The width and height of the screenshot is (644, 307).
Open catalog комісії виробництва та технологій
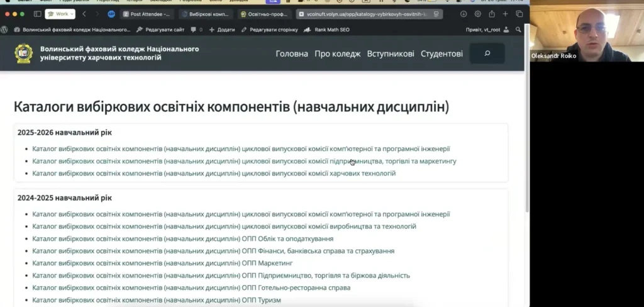tap(225, 226)
